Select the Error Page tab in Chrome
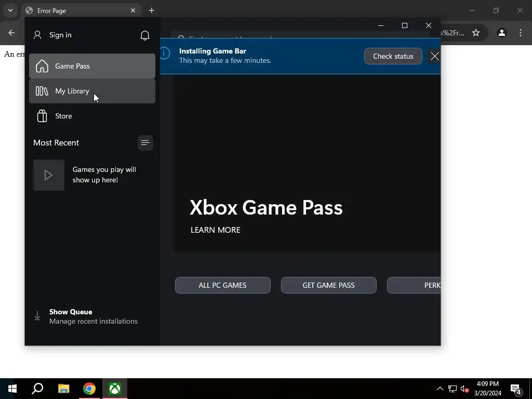This screenshot has width=532, height=399. [82, 11]
